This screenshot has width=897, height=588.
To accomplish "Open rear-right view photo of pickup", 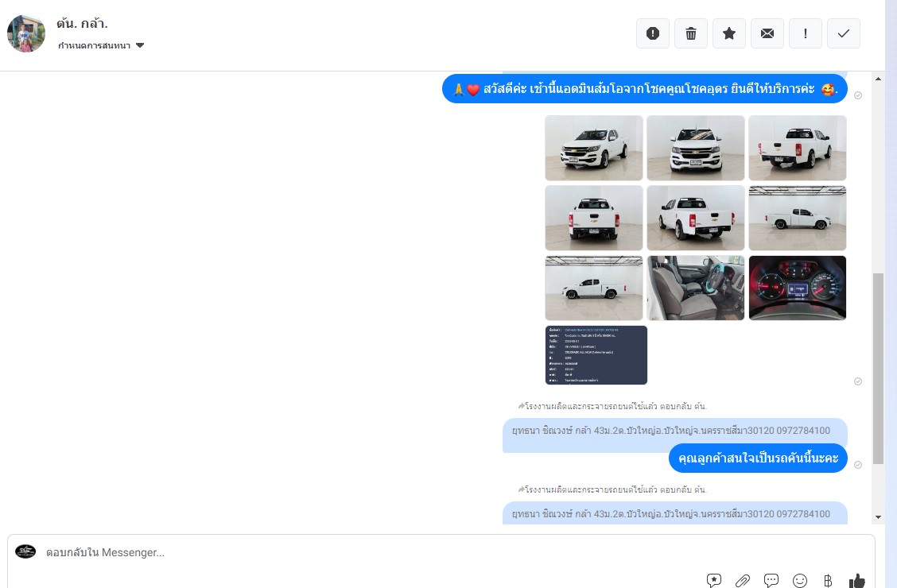I will (x=798, y=148).
